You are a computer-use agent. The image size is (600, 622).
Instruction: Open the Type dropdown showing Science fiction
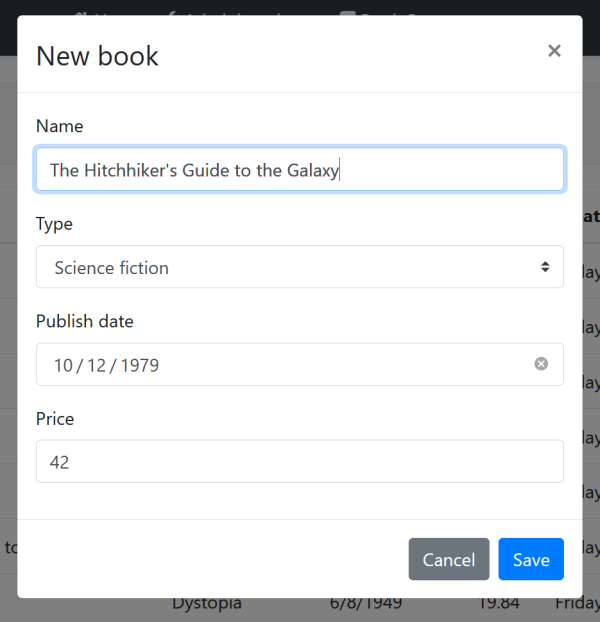[299, 267]
